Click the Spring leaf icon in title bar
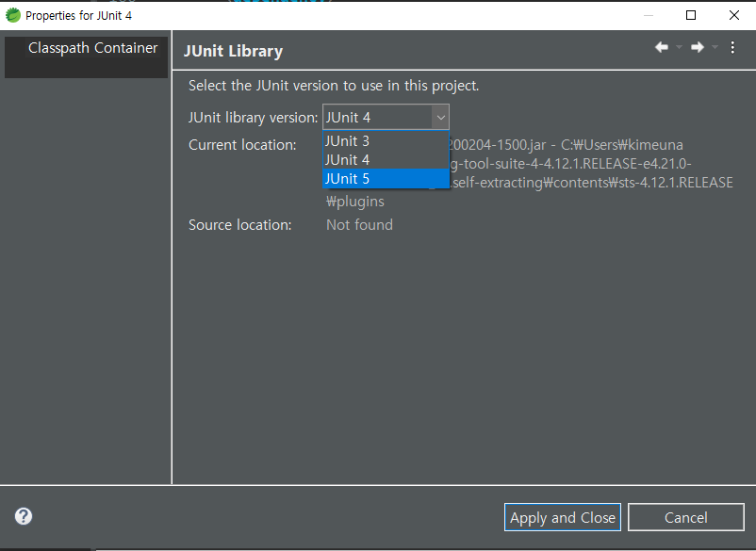The height and width of the screenshot is (551, 756). click(13, 15)
